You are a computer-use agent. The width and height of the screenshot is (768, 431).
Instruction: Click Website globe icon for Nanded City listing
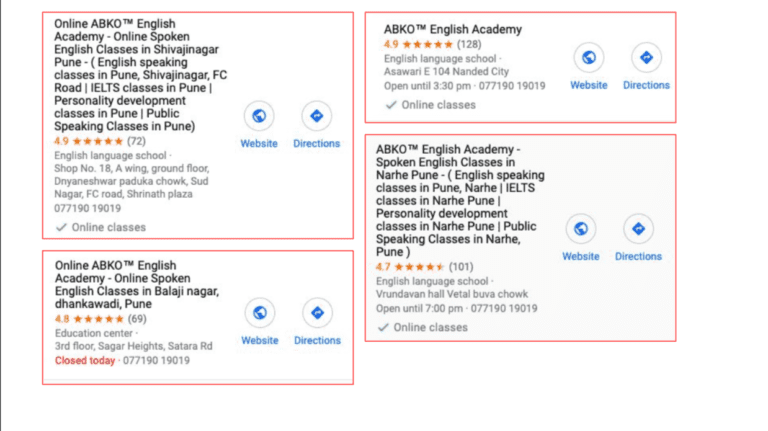tap(589, 57)
